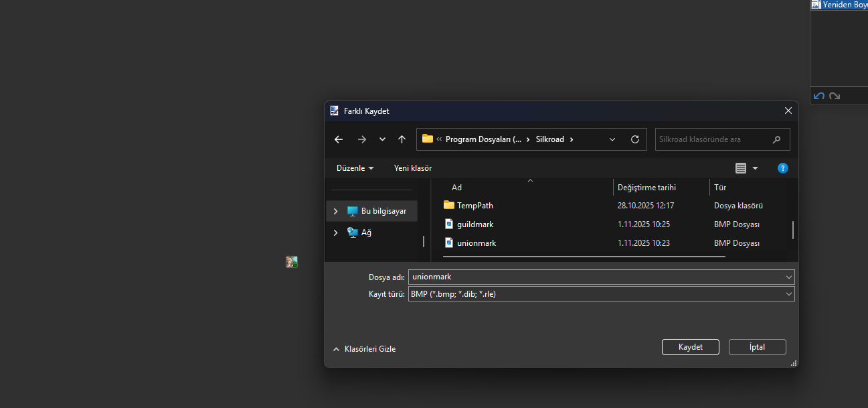Open recent locations dropdown
Screen dimensions: 868x408
click(x=382, y=139)
